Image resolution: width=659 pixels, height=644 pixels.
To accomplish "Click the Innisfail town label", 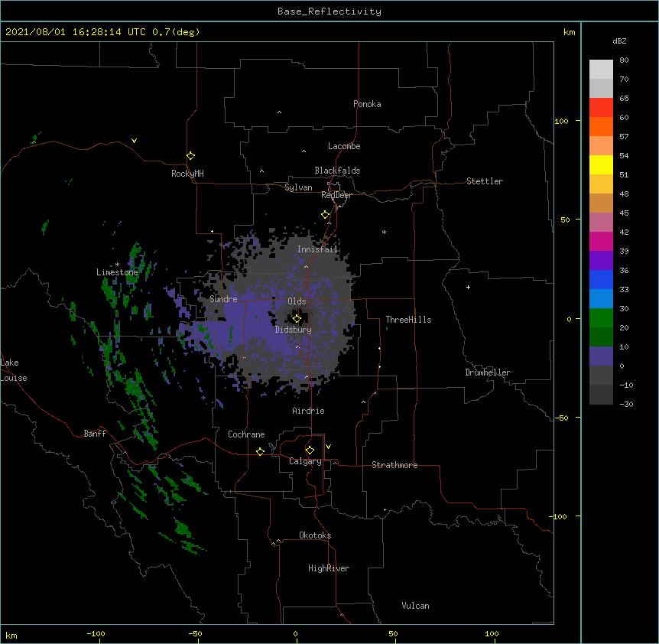I will (x=317, y=249).
